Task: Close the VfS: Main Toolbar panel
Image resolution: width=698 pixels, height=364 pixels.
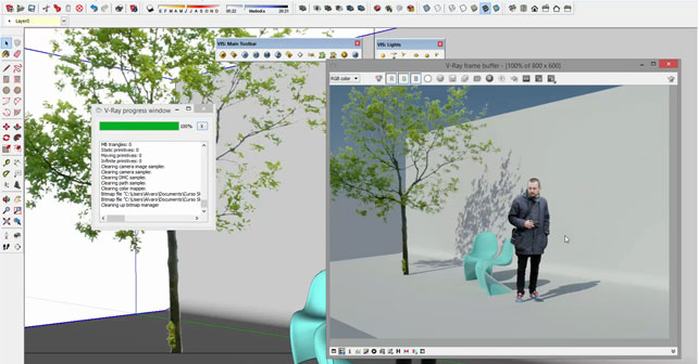Action: pos(357,43)
